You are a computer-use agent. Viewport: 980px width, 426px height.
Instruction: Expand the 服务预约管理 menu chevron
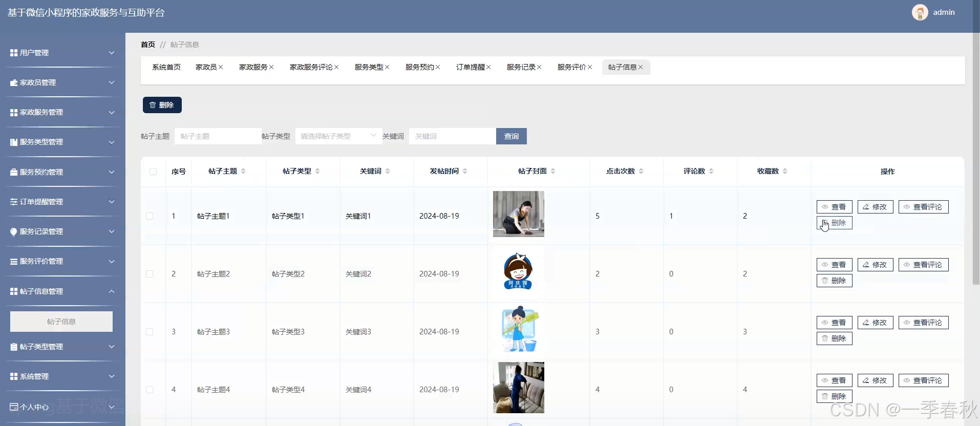[112, 172]
